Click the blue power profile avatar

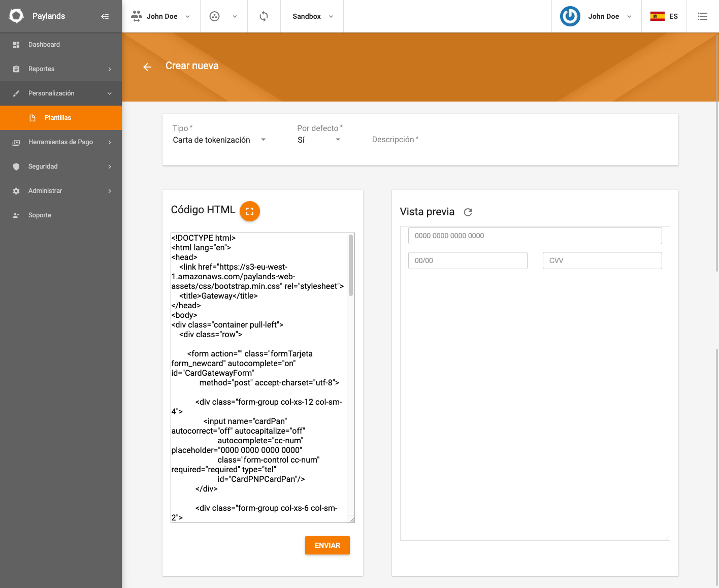pos(570,16)
